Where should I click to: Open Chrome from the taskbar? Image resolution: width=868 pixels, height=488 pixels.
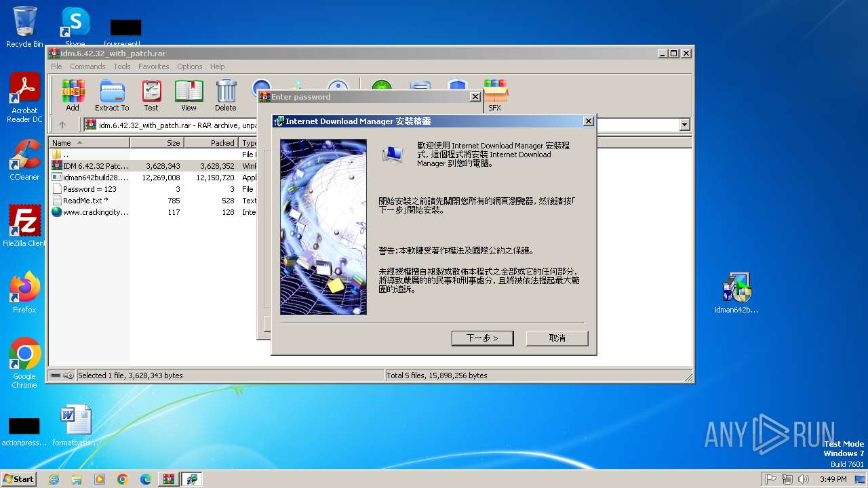(123, 479)
